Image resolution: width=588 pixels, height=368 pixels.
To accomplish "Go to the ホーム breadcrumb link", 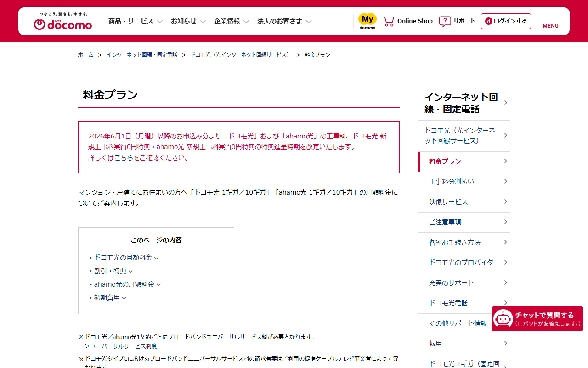I will click(85, 55).
